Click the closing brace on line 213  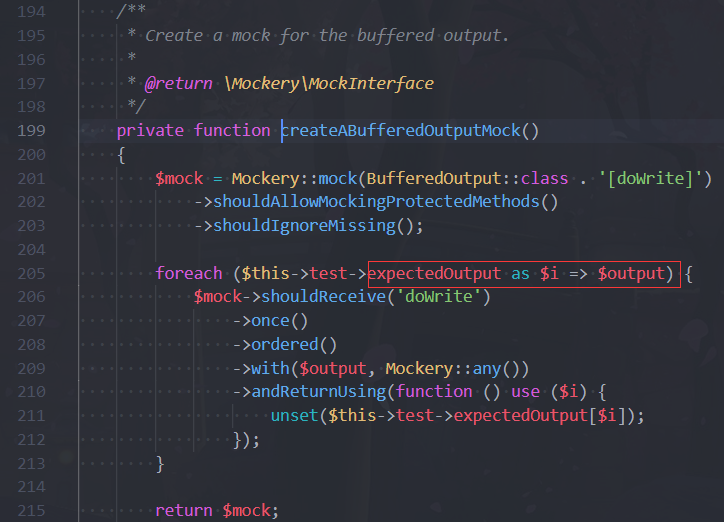[160, 464]
